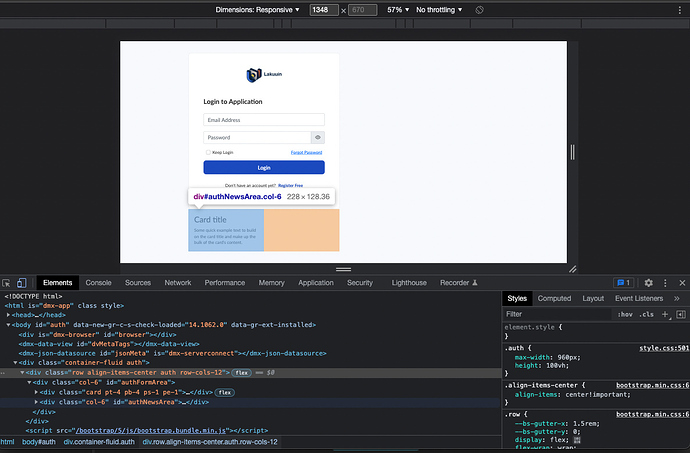Toggle computed styles sidebar icon

point(681,314)
